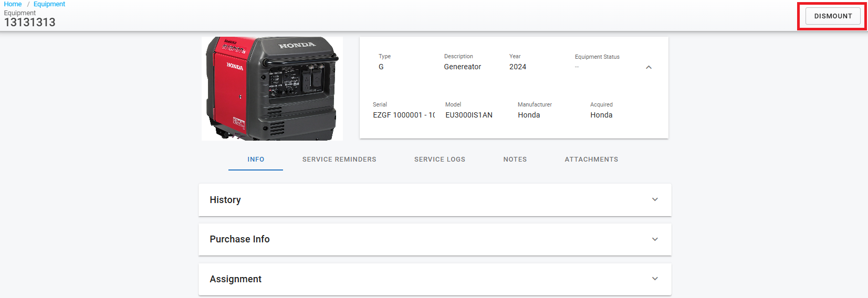The height and width of the screenshot is (298, 868).
Task: Collapse the equipment details card chevron
Action: coord(649,67)
